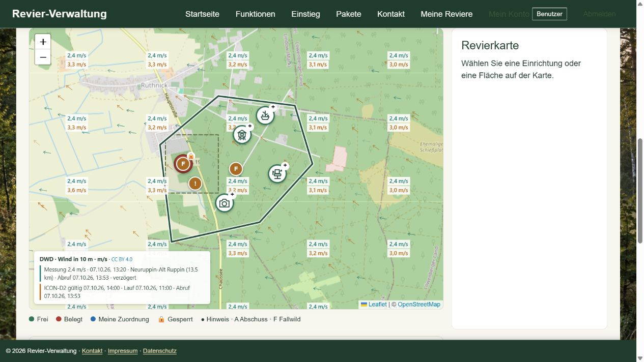The width and height of the screenshot is (644, 362).
Task: Select the feeding trough marker on map
Action: pyautogui.click(x=265, y=116)
